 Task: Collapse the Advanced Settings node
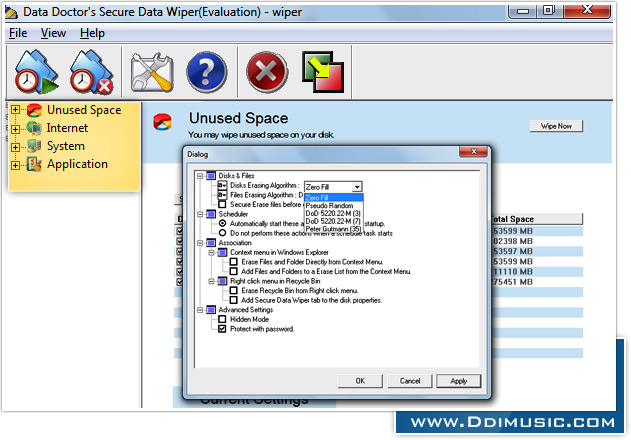pyautogui.click(x=200, y=310)
